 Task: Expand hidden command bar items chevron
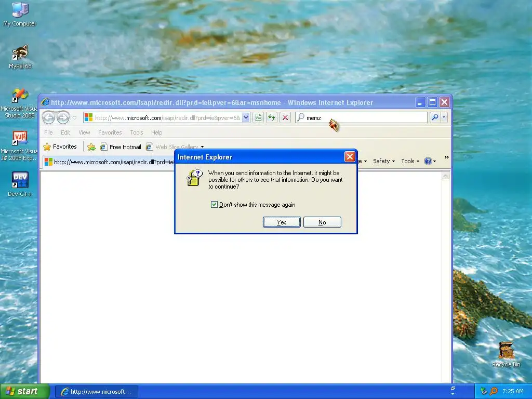(446, 157)
